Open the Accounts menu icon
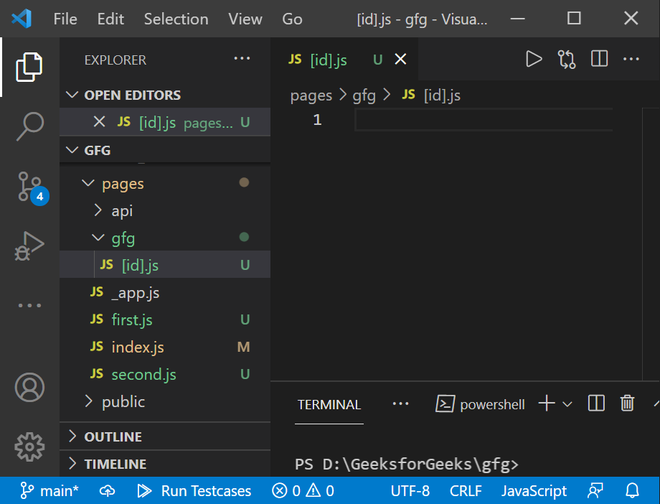 30,387
